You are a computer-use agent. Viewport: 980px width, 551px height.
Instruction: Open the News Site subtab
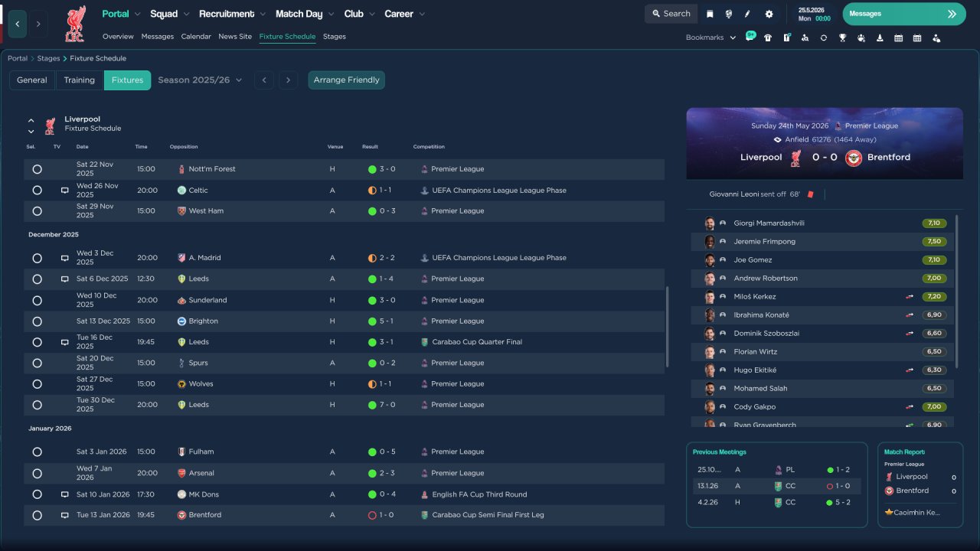[x=235, y=37]
